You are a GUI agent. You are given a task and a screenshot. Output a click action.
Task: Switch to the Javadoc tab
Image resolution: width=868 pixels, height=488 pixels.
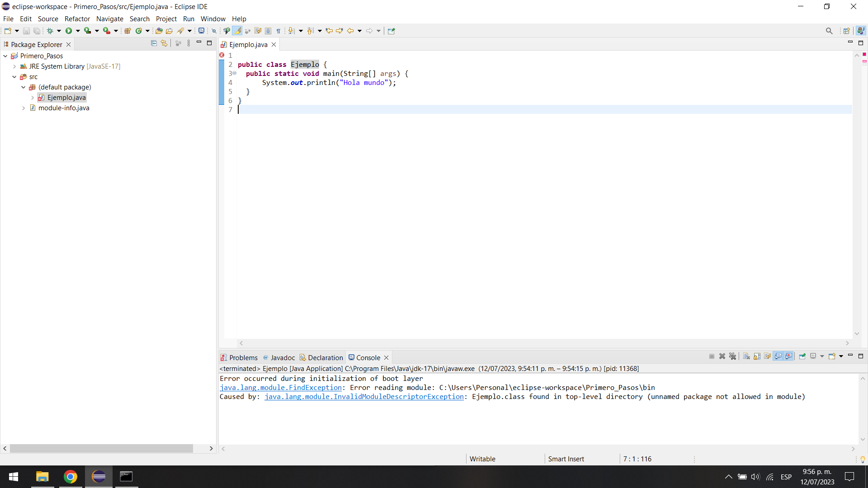pyautogui.click(x=279, y=357)
